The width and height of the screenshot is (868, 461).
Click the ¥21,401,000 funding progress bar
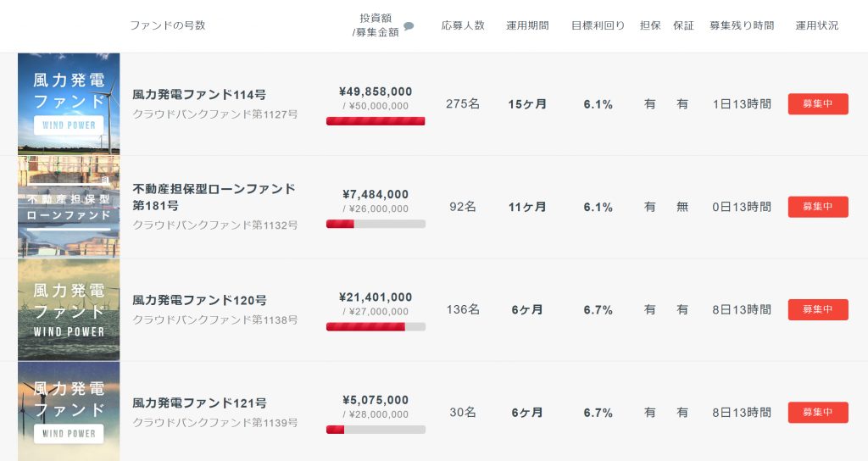[376, 327]
